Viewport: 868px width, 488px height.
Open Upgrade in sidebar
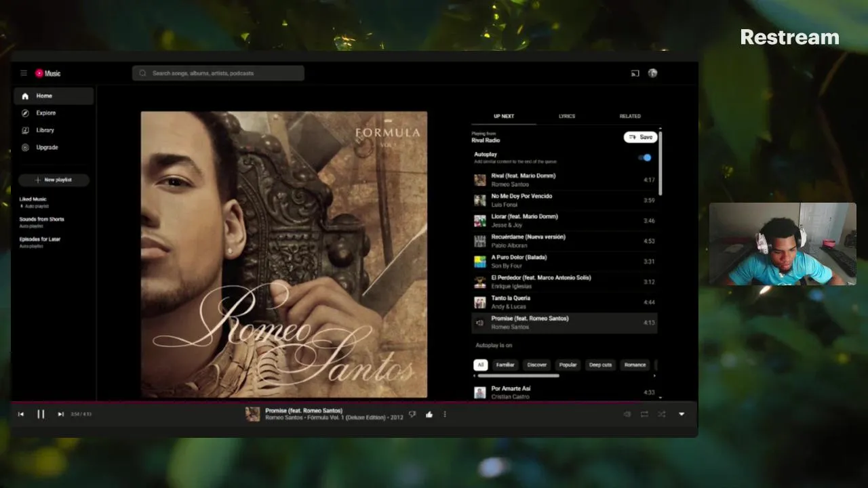[54, 147]
